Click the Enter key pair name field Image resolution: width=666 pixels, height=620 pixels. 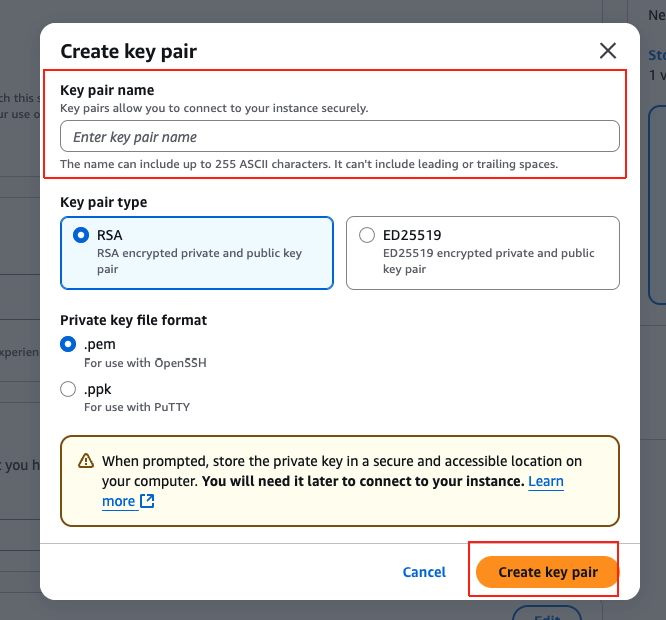(339, 137)
